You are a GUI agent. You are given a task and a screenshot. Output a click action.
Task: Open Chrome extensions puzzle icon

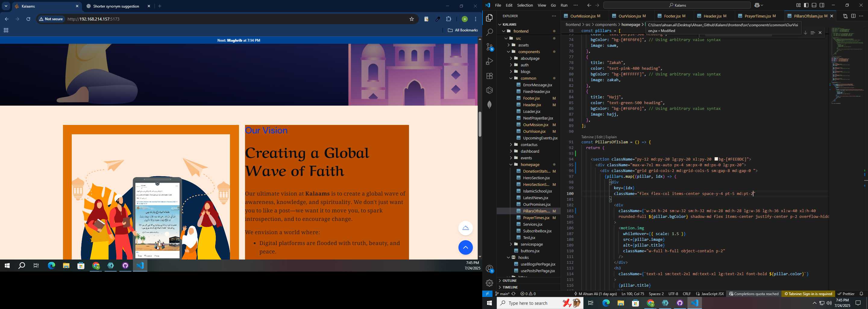(x=448, y=19)
